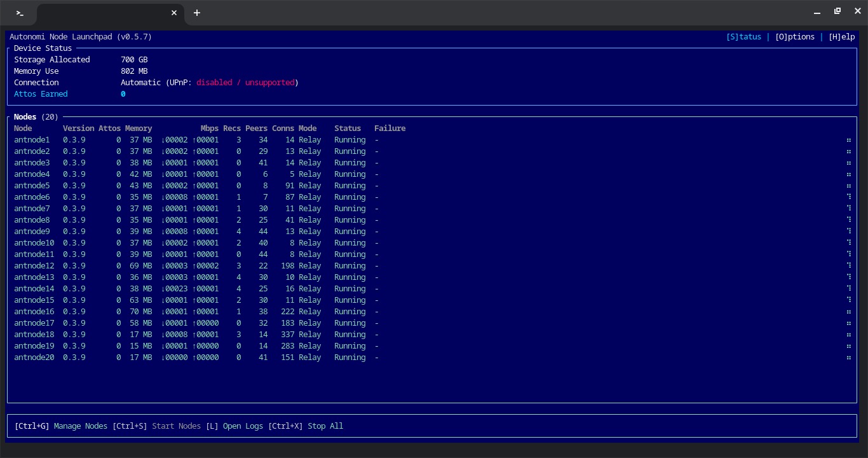Close the current terminal tab
Viewport: 868px width, 458px height.
pyautogui.click(x=174, y=13)
